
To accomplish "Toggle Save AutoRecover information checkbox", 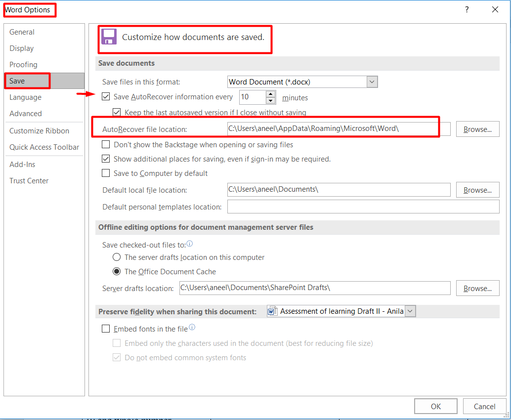I will (106, 96).
